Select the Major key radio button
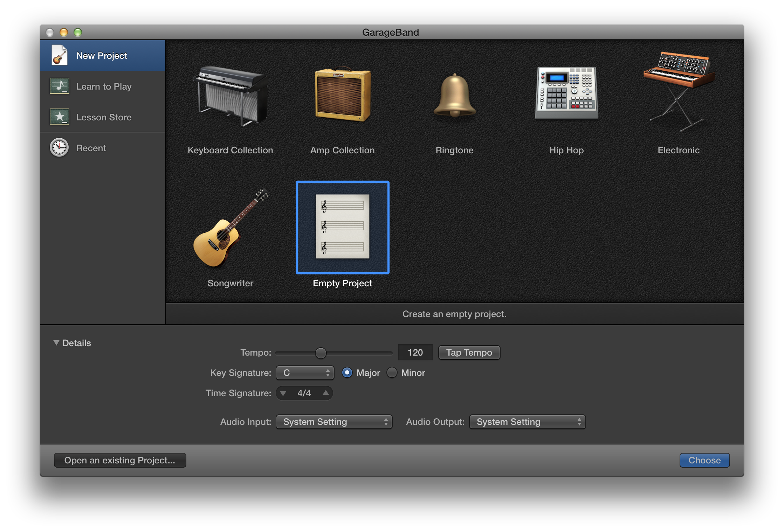The width and height of the screenshot is (784, 532). (347, 373)
